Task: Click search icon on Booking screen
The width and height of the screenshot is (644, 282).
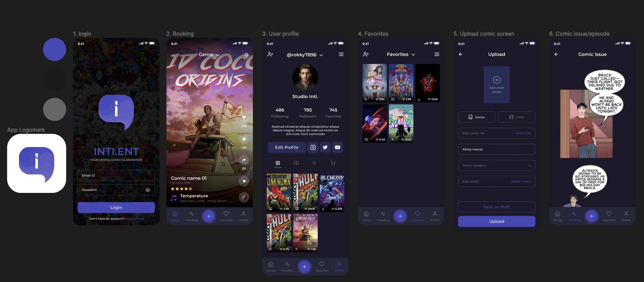Action: pyautogui.click(x=246, y=55)
